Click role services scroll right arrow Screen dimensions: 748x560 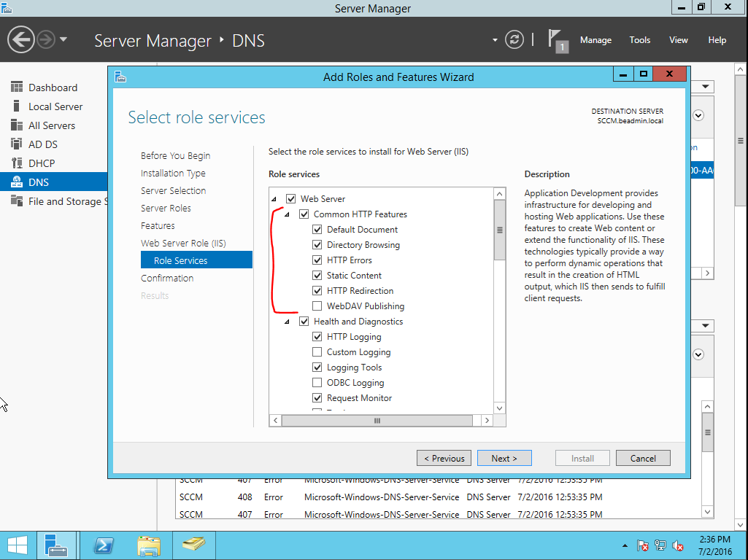487,420
